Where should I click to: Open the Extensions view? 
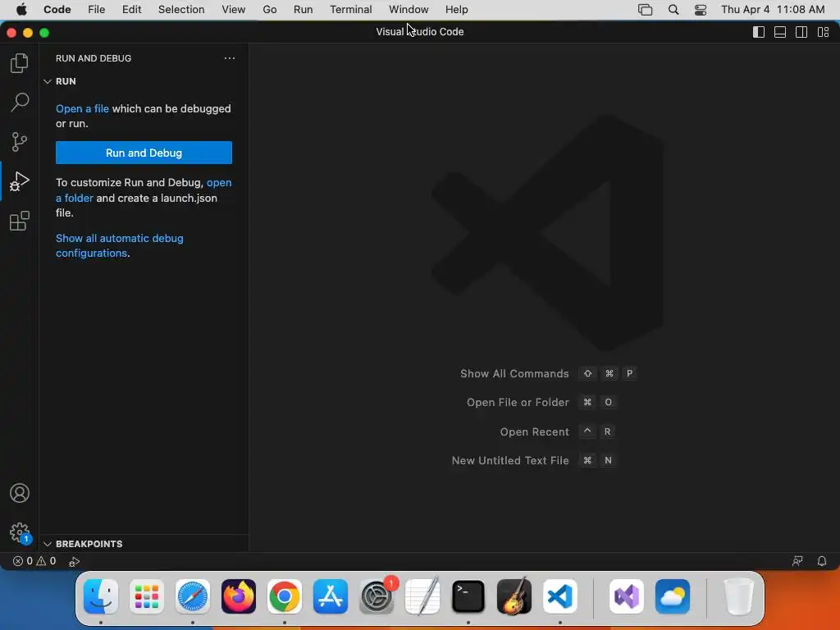pos(20,221)
